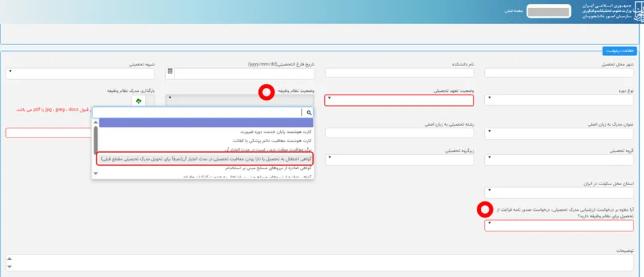
Task: Click the grey username box in header
Action: coord(549,12)
